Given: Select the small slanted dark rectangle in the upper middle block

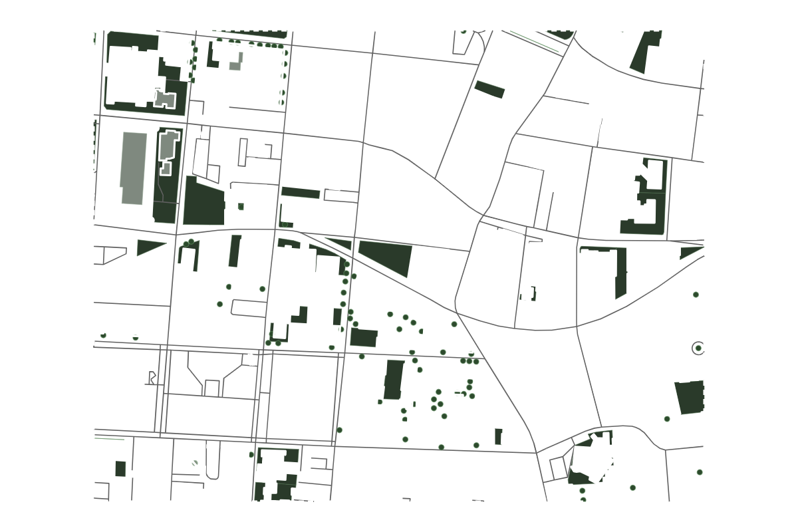Looking at the screenshot, I should 489,90.
